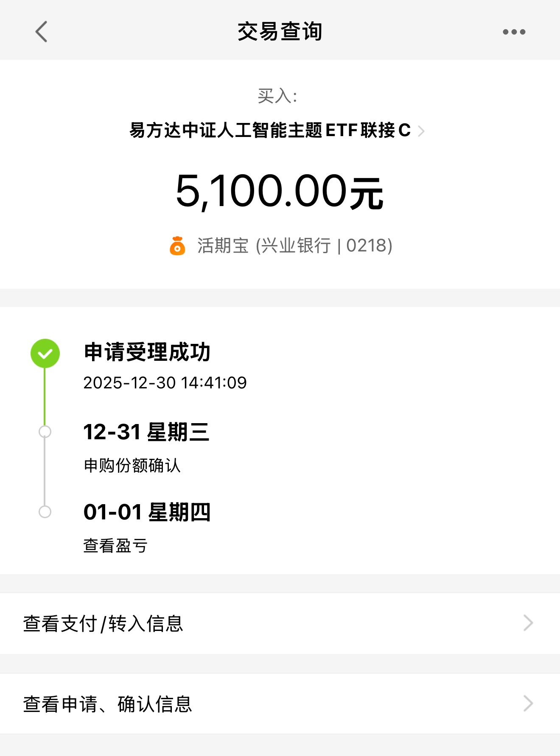The image size is (560, 756).
Task: Tap the 5,100.00元 amount
Action: click(280, 191)
